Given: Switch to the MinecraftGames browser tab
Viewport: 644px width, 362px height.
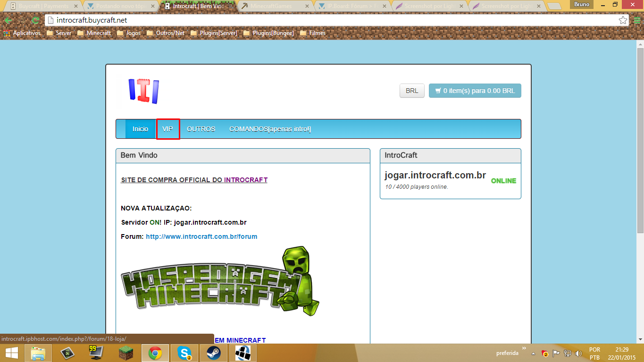Looking at the screenshot, I should pos(274,6).
